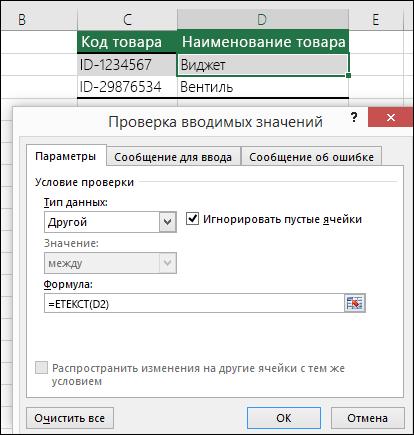Screen dimensions: 414x435
Task: Switch to the Сообщение для ввода tab
Action: pos(173,157)
